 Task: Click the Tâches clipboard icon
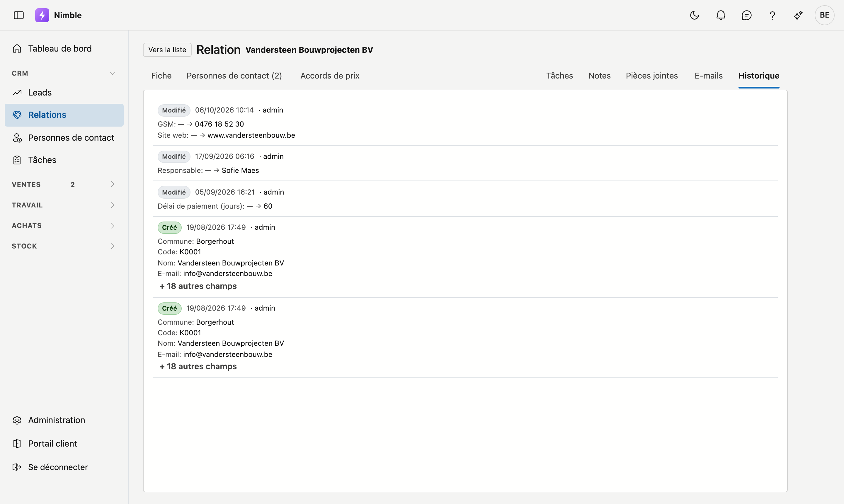tap(17, 160)
